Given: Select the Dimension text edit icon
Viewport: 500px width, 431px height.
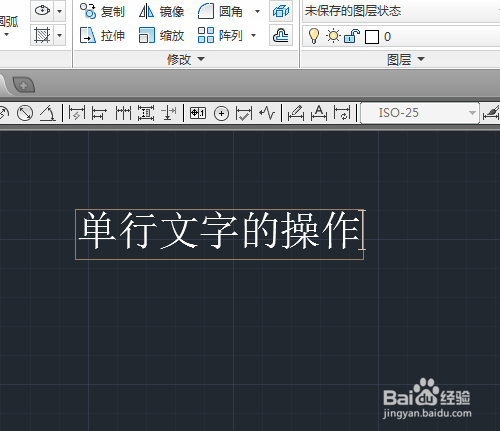Looking at the screenshot, I should (x=319, y=113).
